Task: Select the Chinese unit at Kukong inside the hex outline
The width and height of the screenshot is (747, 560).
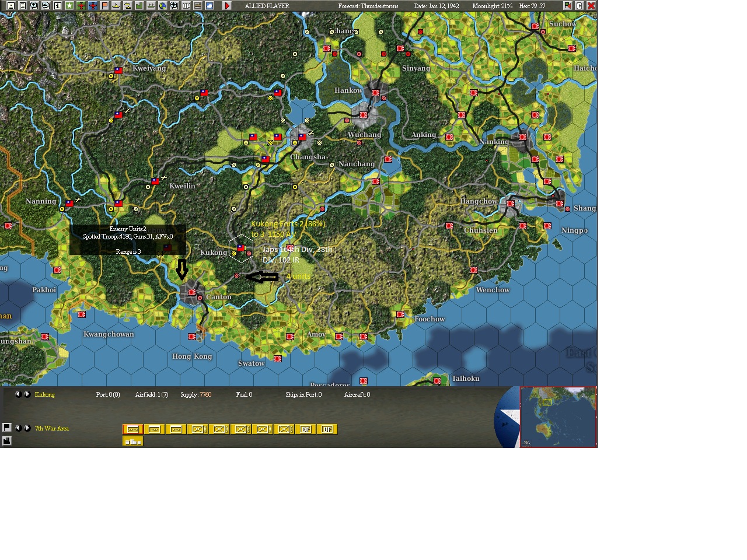Action: (240, 248)
